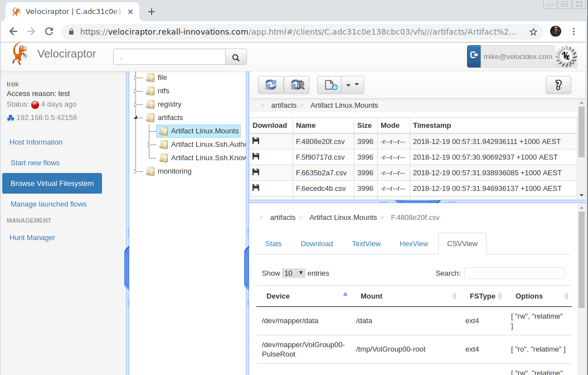Viewport: 588px width, 375px height.
Task: Click the download file icon in toolbar
Action: click(329, 85)
